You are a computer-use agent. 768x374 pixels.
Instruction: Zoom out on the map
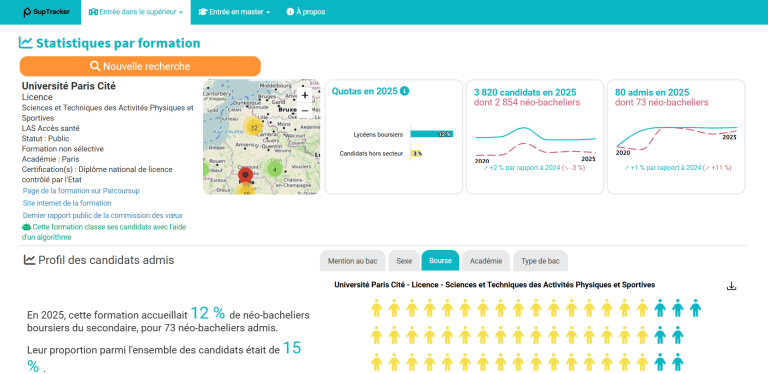tap(305, 110)
